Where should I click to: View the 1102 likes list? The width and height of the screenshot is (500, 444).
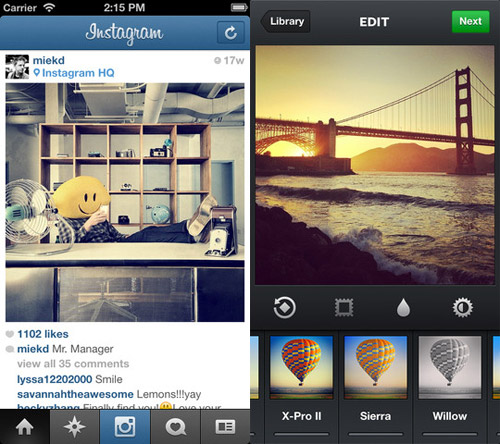coord(43,334)
